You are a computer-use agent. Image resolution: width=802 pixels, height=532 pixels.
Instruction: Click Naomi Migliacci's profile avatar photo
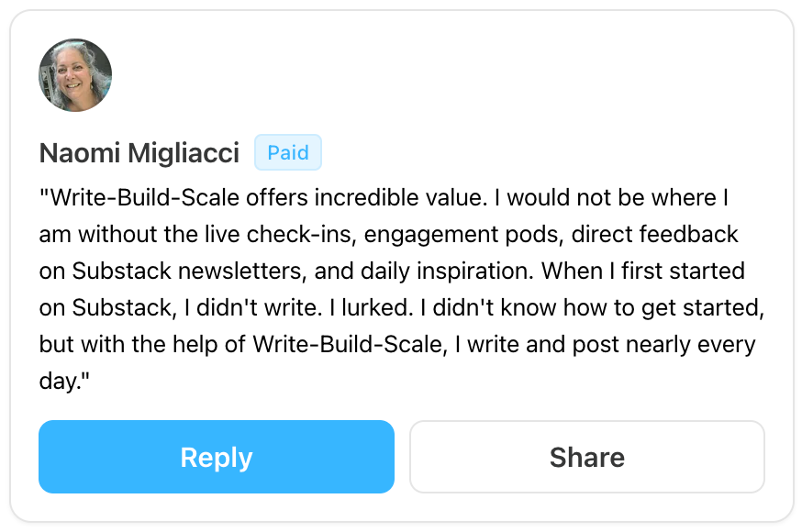(75, 74)
